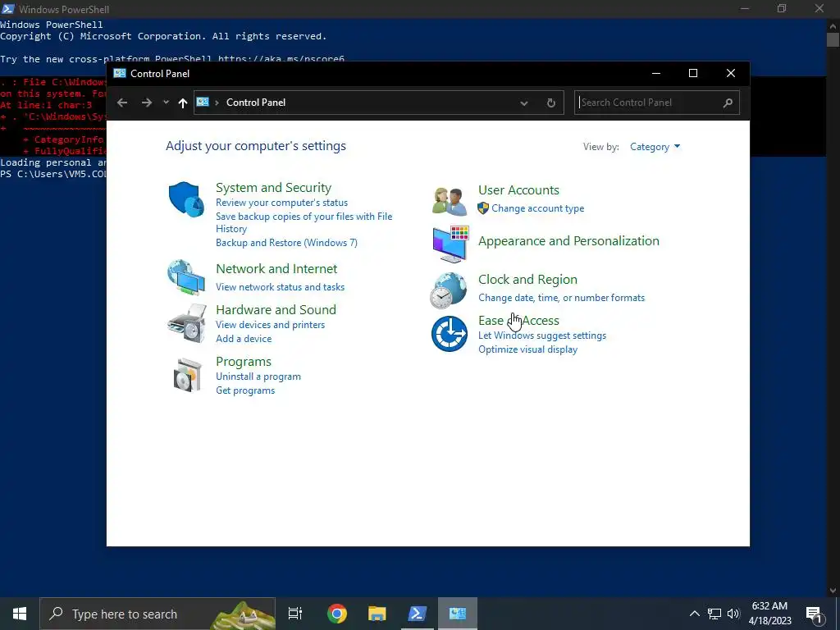
Task: Open the recent locations dropdown arrow
Action: (166, 102)
